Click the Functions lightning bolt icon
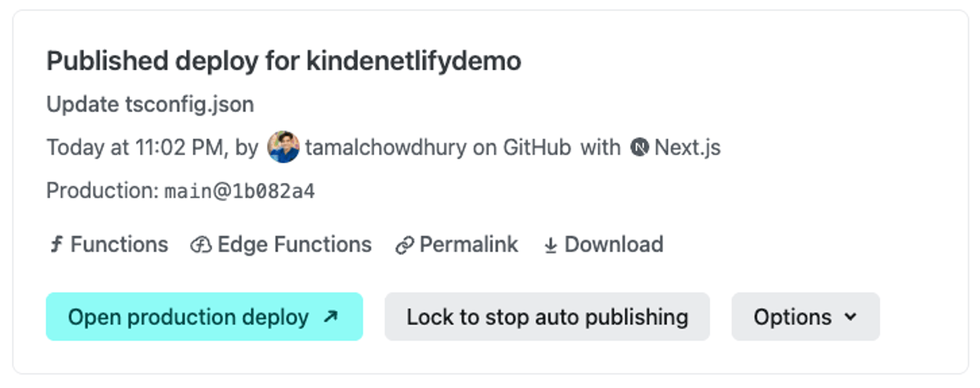 coord(57,244)
